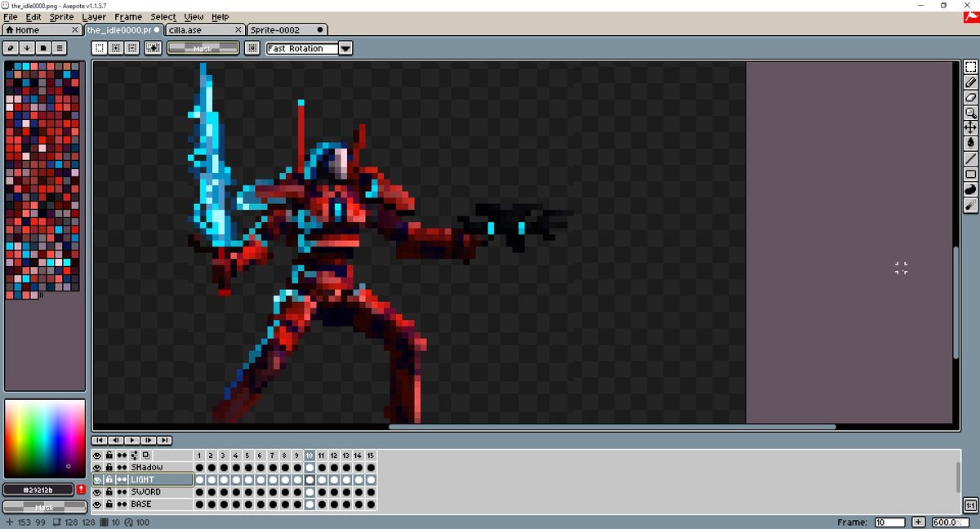This screenshot has height=529, width=980.
Task: Click the play animation button
Action: (x=131, y=440)
